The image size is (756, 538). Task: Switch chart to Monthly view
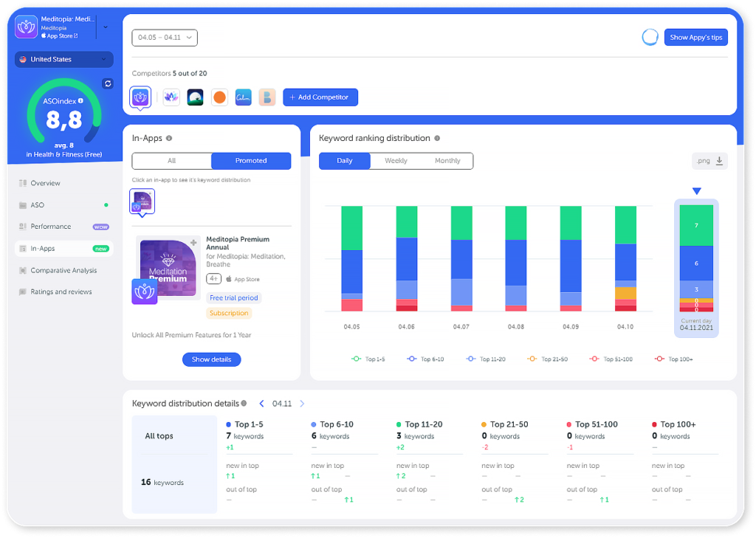[447, 161]
